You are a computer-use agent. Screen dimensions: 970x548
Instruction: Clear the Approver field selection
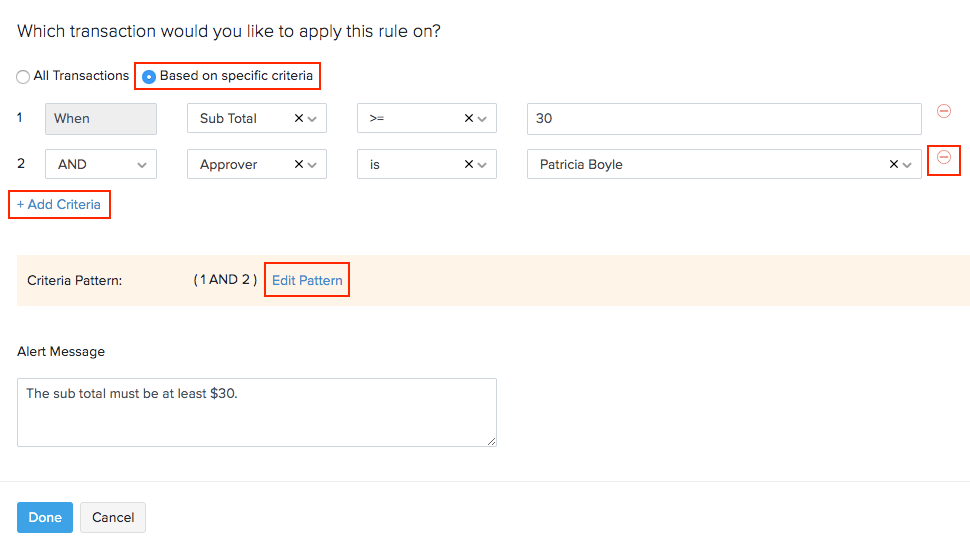point(298,164)
